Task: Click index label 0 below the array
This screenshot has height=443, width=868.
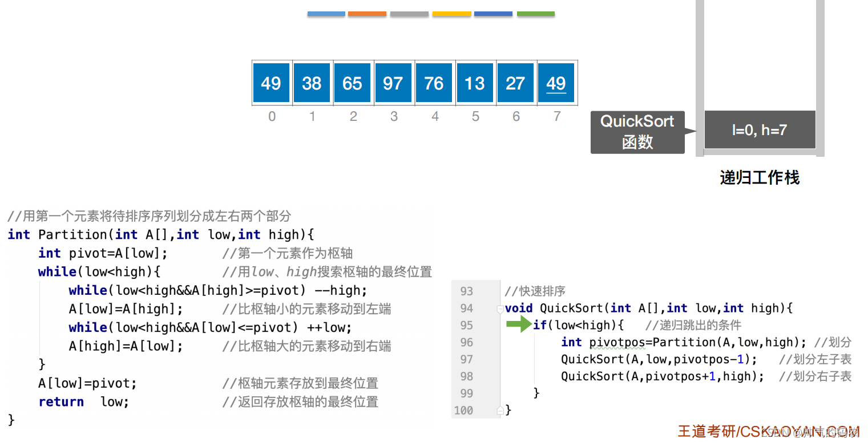Action: click(x=272, y=116)
